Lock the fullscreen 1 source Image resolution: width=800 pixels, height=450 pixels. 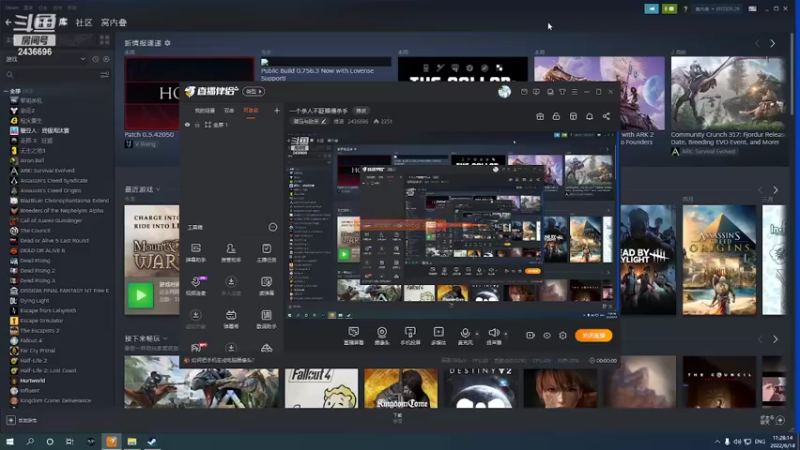pos(197,124)
